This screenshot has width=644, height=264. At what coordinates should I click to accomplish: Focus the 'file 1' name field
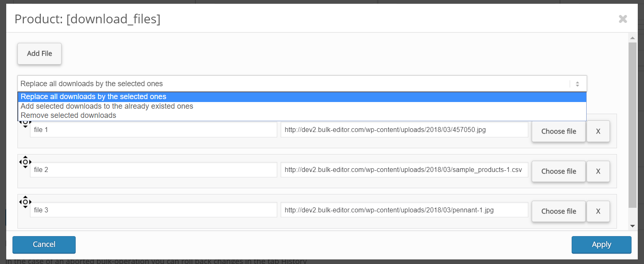153,130
